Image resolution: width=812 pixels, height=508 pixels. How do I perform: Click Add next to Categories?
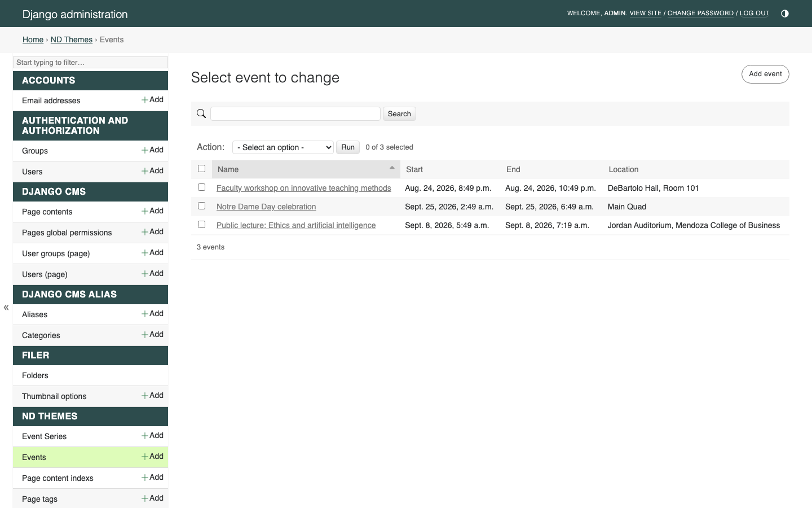(x=152, y=335)
